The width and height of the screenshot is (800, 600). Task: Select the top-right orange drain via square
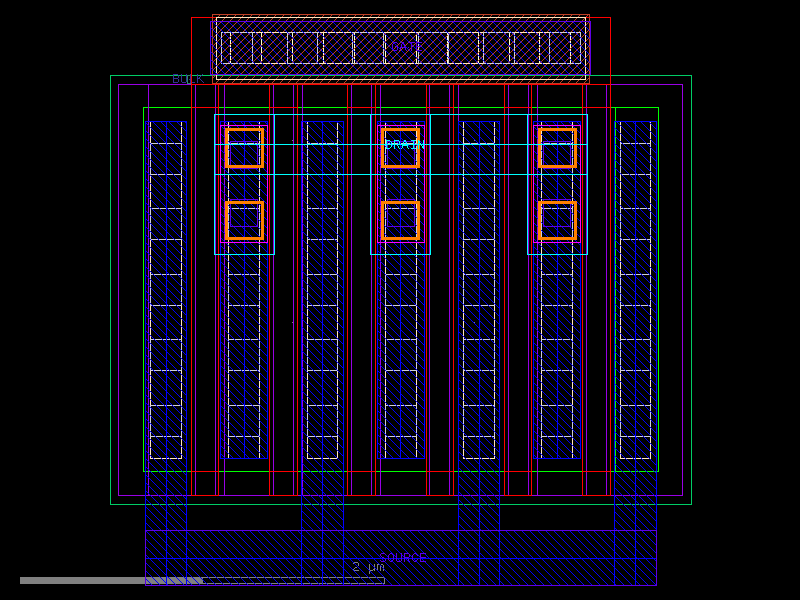pyautogui.click(x=558, y=147)
